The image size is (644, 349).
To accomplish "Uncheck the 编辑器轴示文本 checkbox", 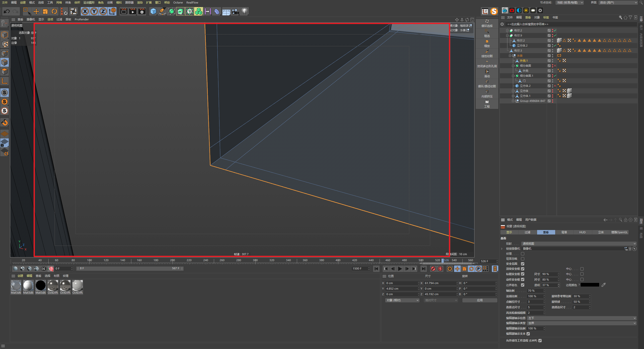I will tap(528, 334).
